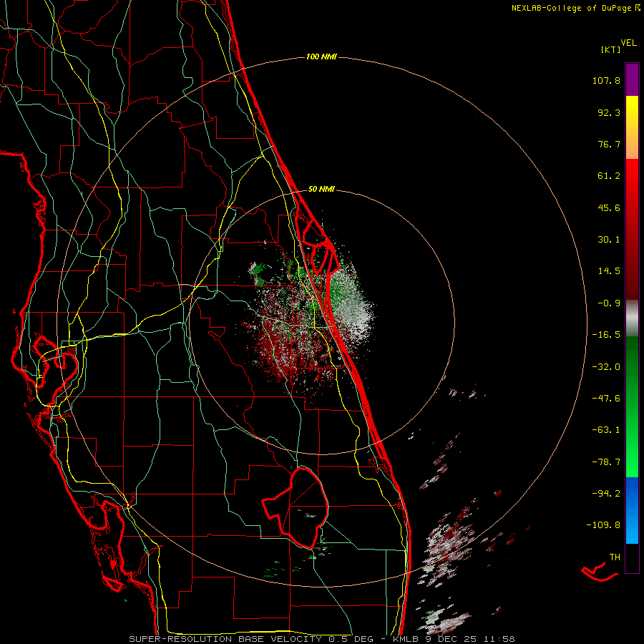Select the -0.9 velocity scale value
Image resolution: width=644 pixels, height=644 pixels.
click(609, 303)
